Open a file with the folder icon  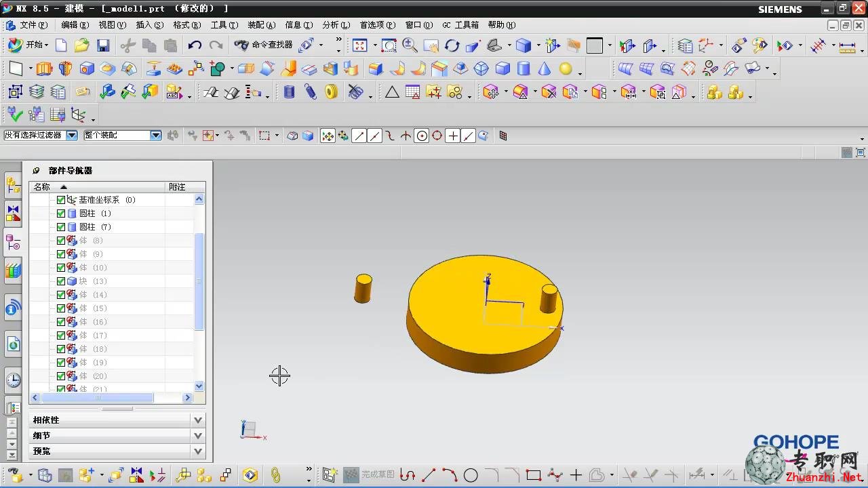coord(82,45)
